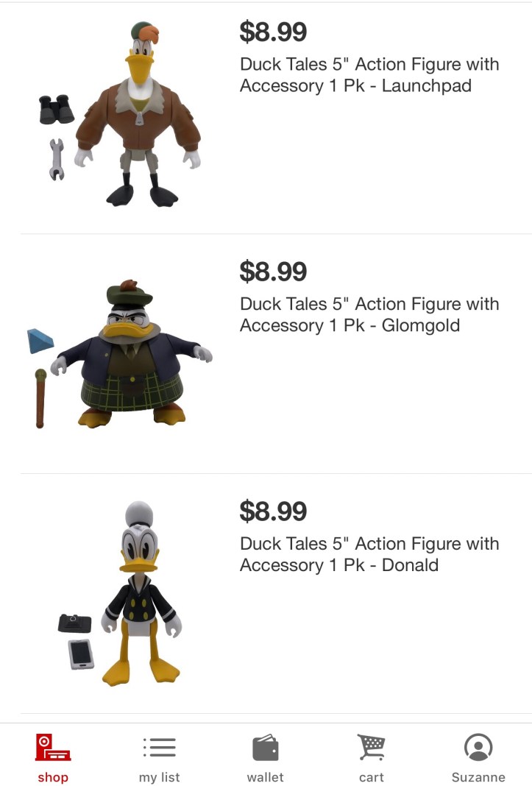Image resolution: width=532 pixels, height=786 pixels.
Task: Open the my list icon
Action: 160,747
